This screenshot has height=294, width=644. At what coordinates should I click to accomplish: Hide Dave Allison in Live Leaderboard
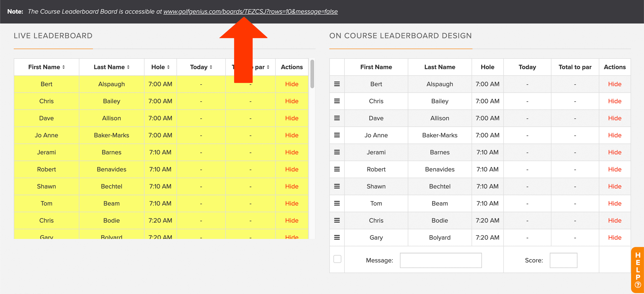pos(292,118)
